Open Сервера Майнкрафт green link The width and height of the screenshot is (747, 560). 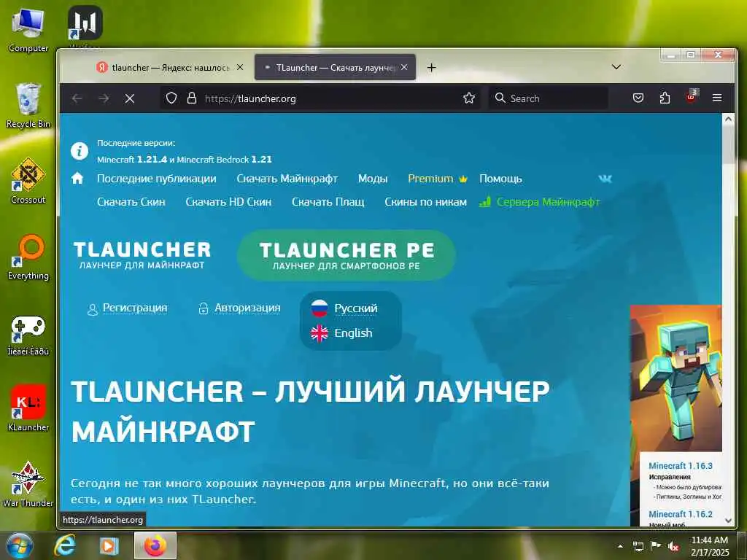[540, 202]
